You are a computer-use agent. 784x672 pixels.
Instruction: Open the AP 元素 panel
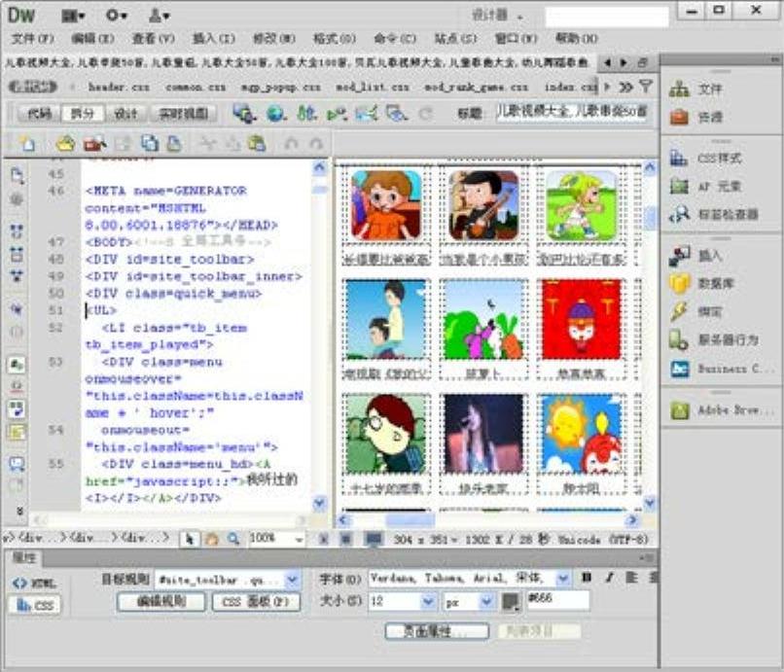(x=705, y=187)
